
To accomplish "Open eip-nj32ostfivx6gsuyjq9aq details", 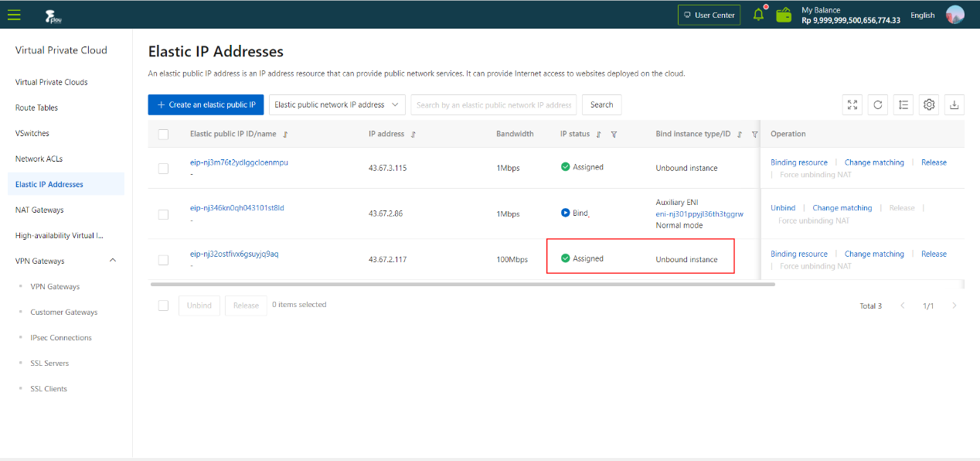I will coord(234,254).
